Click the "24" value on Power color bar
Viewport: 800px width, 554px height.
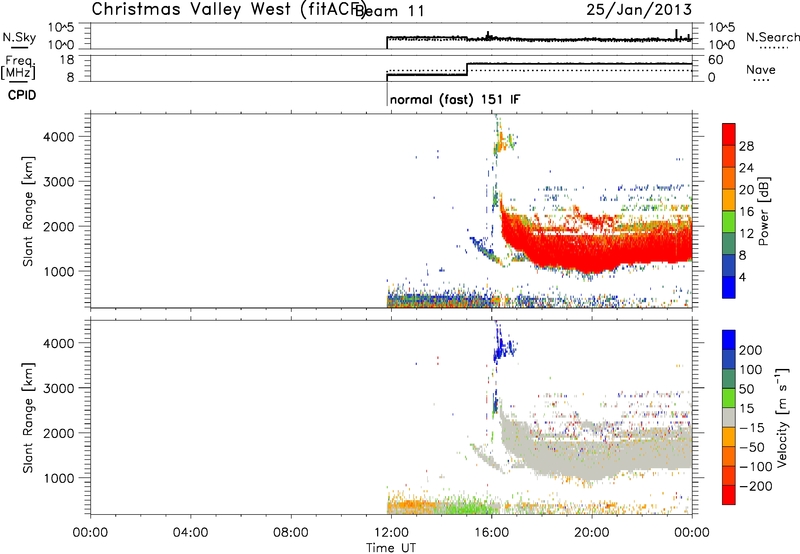pyautogui.click(x=746, y=168)
